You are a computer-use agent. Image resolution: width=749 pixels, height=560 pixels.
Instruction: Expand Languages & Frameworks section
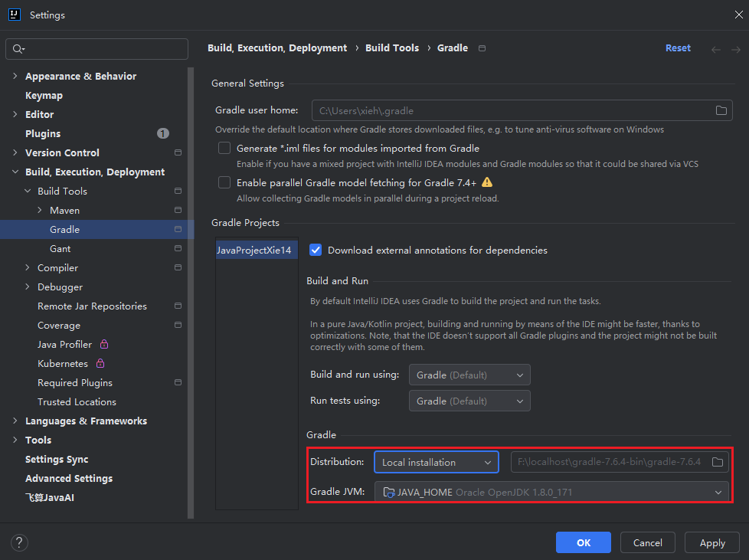point(15,421)
